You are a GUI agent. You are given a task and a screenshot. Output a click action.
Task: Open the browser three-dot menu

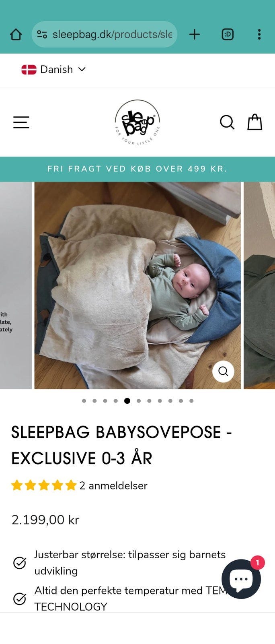point(259,35)
